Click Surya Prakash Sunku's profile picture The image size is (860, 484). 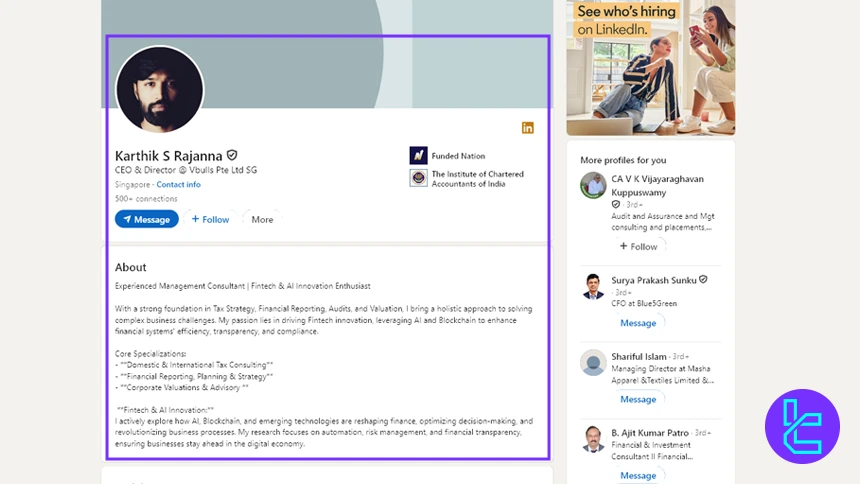[x=593, y=286]
